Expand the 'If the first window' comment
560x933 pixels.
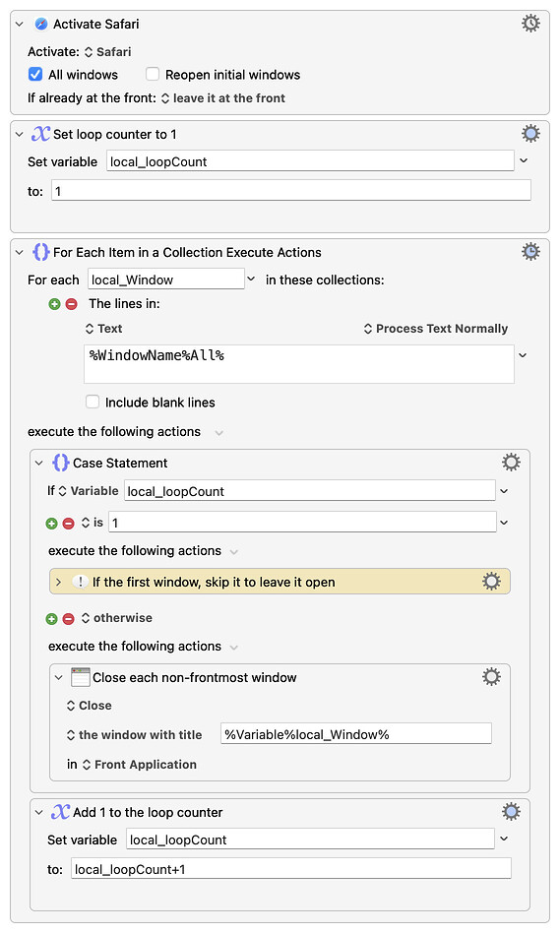point(58,582)
